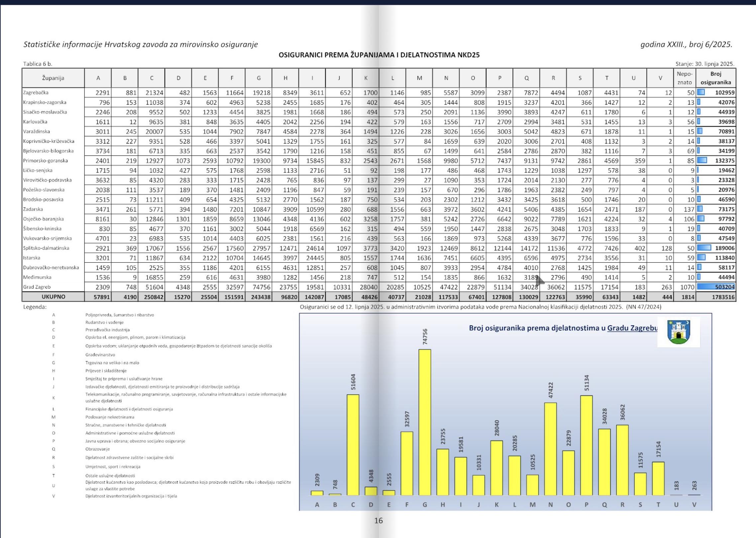
Task: Select the 'Ličko-senjska' row label
Action: [x=38, y=170]
